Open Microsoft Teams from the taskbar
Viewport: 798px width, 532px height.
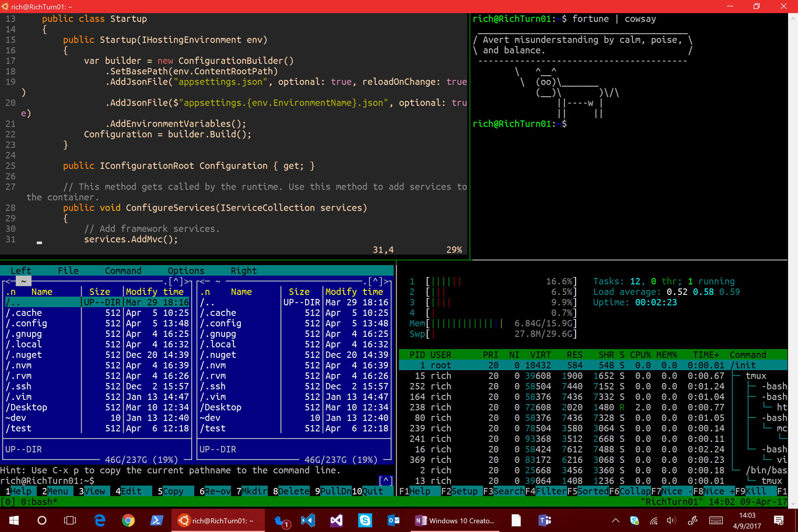point(545,520)
